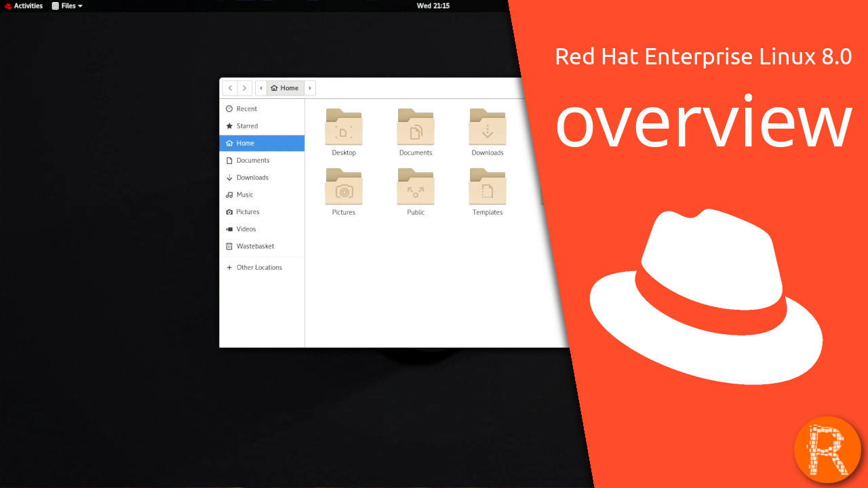Click the path bar left scroll arrow
Screen dimensions: 868x488
click(261, 88)
